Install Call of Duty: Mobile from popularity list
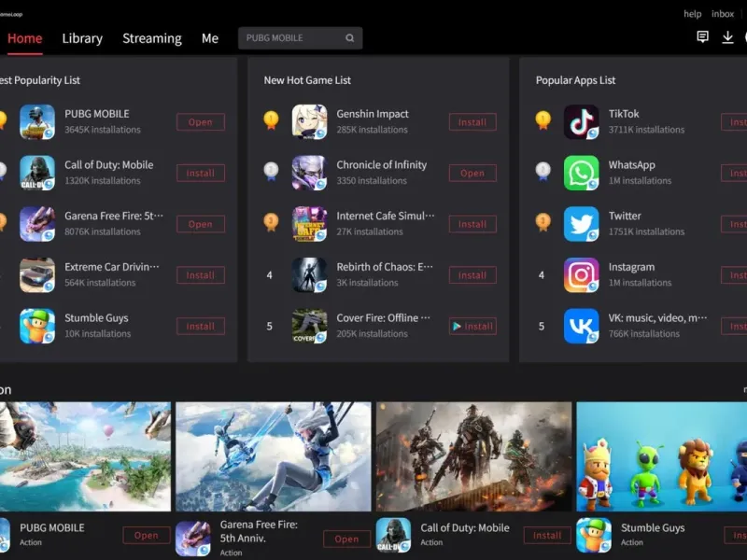This screenshot has height=560, width=747. tap(201, 173)
